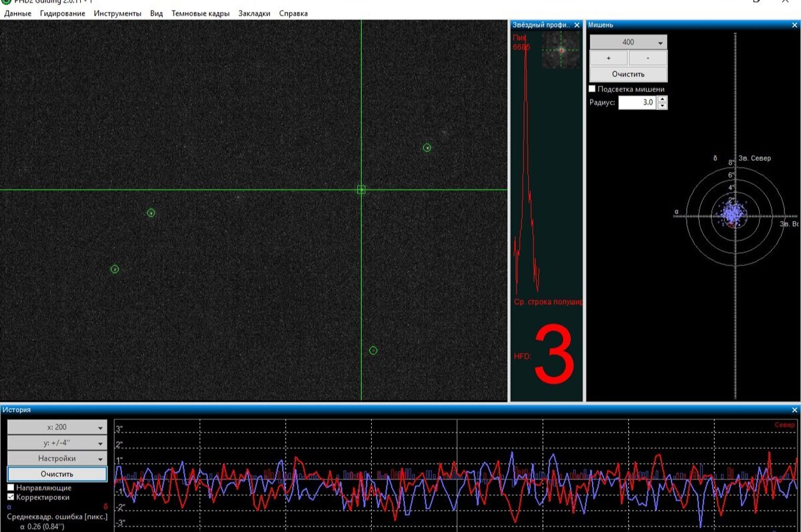Enable the Подсветка мишени checkbox
The image size is (801, 532).
click(x=592, y=89)
